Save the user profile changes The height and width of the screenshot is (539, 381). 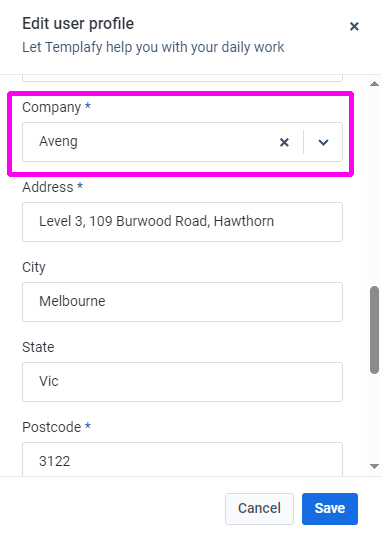click(x=330, y=509)
